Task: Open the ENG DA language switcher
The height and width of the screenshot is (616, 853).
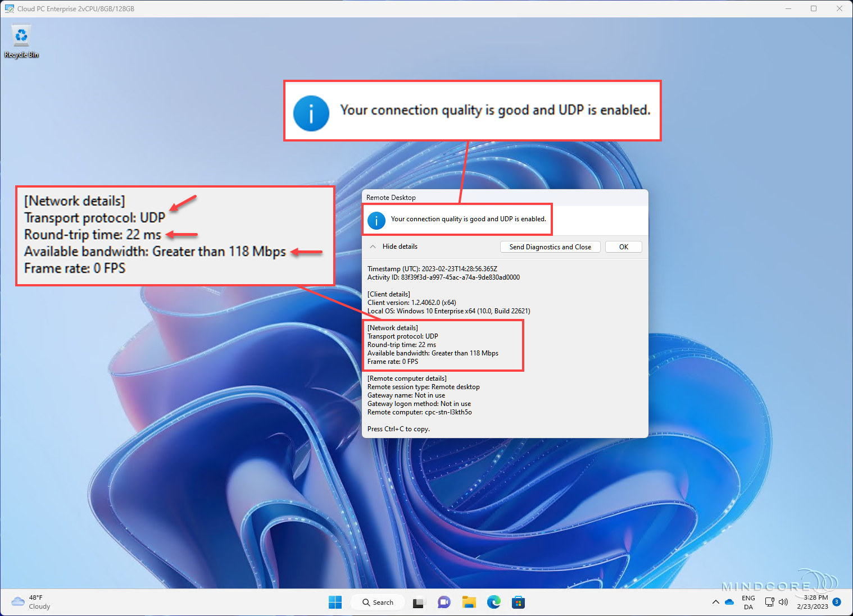Action: click(x=748, y=601)
